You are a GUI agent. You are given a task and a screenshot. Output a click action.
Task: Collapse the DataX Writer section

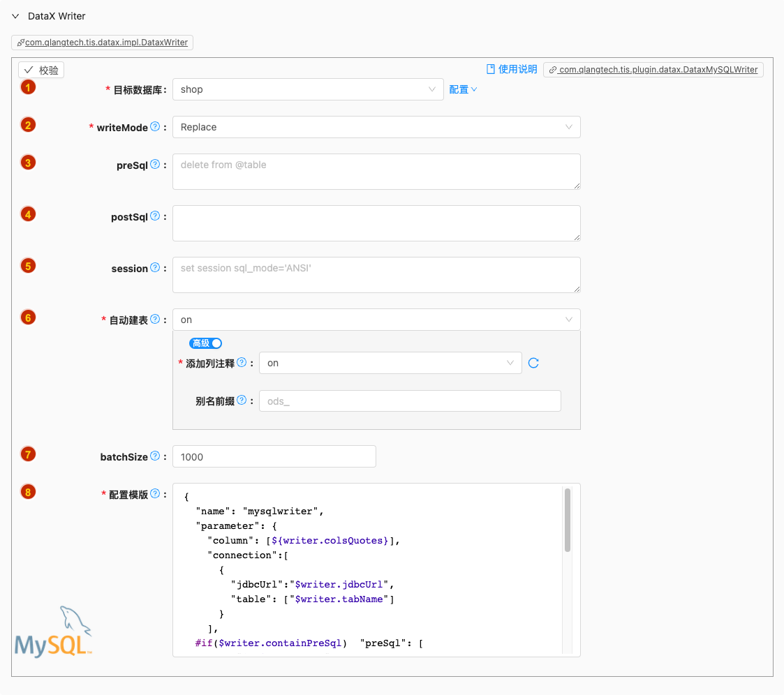point(15,16)
